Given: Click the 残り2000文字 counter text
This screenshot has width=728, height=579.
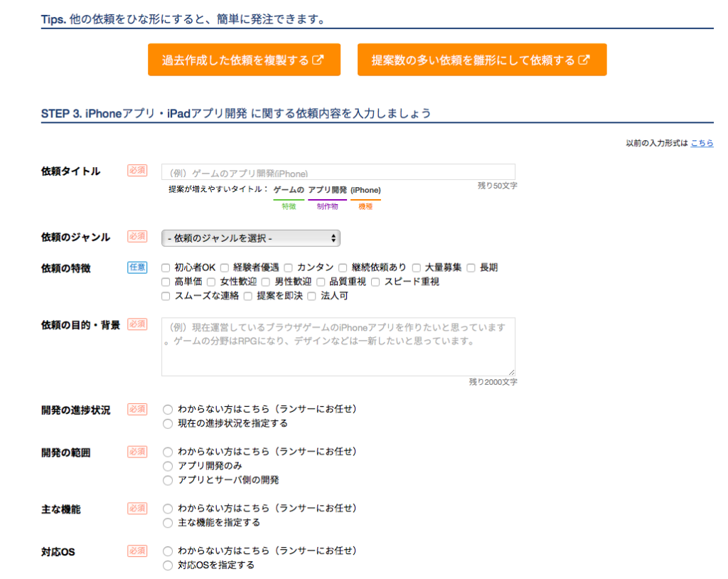Looking at the screenshot, I should pos(493,381).
